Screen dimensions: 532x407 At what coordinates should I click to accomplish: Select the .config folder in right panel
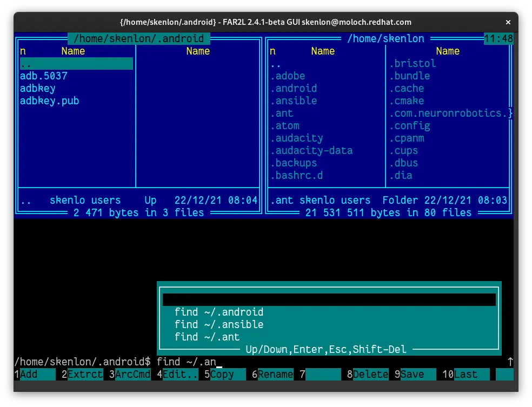click(x=410, y=125)
